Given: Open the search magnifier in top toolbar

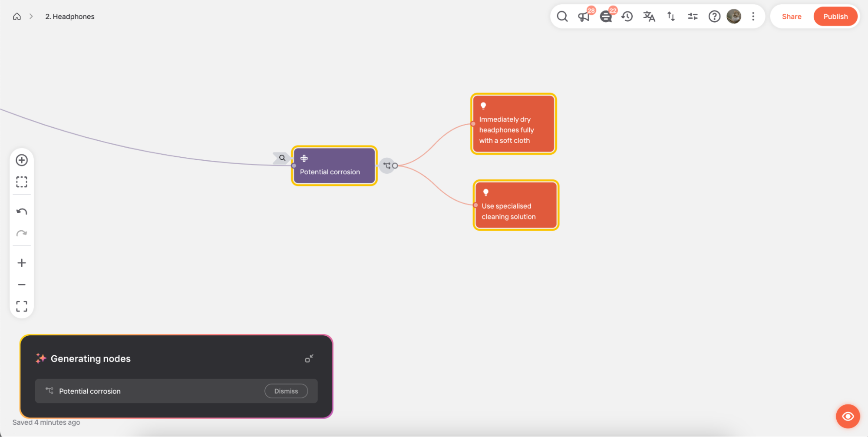Looking at the screenshot, I should pos(562,17).
